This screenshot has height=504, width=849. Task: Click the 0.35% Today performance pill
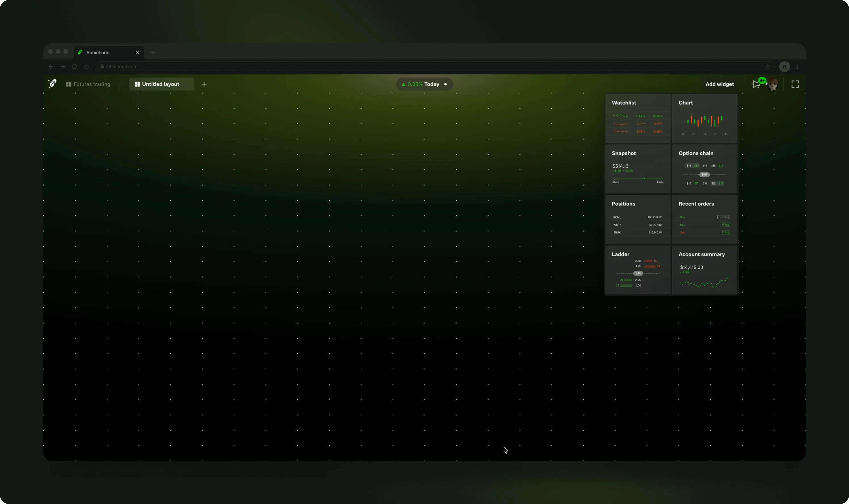coord(424,84)
